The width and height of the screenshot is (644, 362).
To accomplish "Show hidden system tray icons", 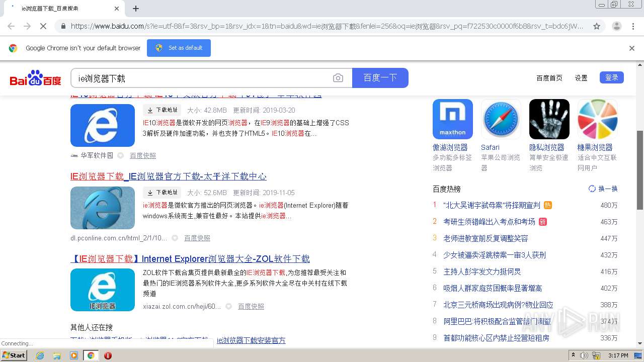I will click(573, 355).
